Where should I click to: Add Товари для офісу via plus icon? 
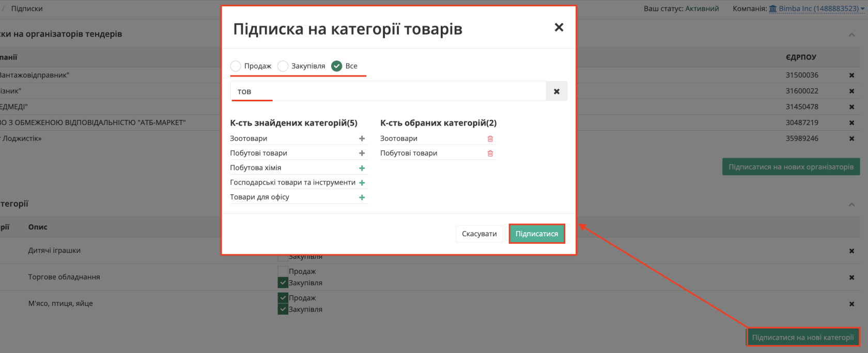(x=362, y=197)
